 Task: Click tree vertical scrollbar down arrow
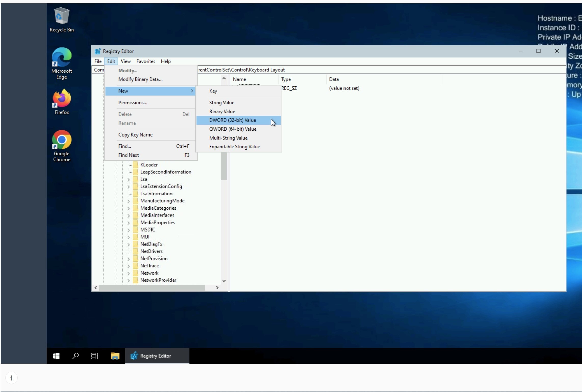click(224, 281)
